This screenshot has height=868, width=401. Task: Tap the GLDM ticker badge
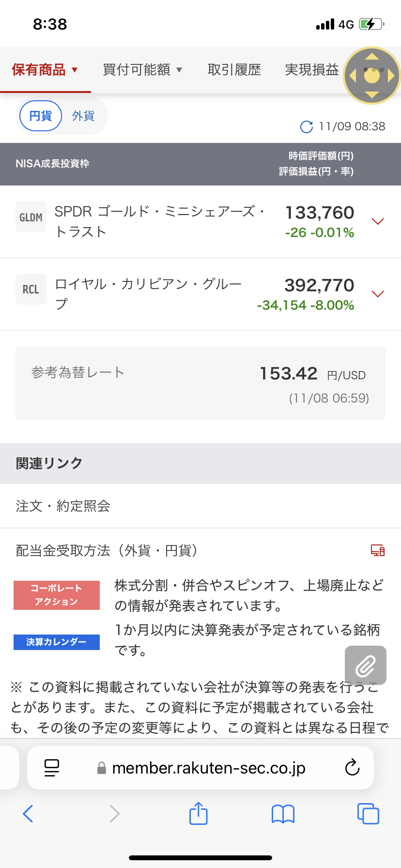(x=31, y=217)
